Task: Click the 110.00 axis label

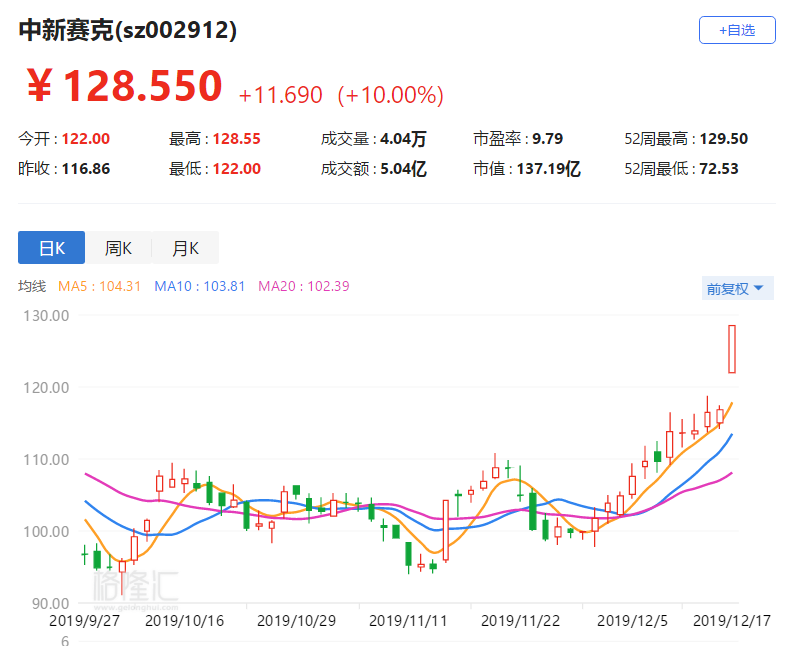Action: point(46,460)
